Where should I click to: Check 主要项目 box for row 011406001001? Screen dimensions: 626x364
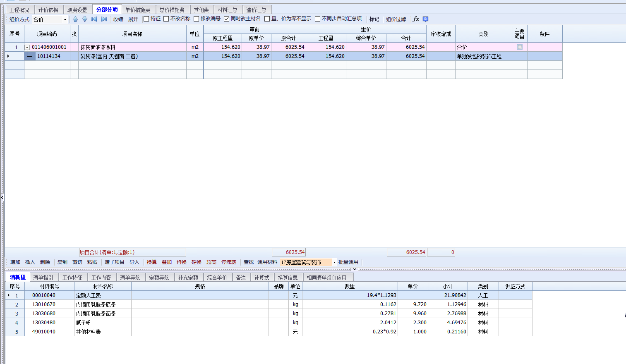point(520,47)
